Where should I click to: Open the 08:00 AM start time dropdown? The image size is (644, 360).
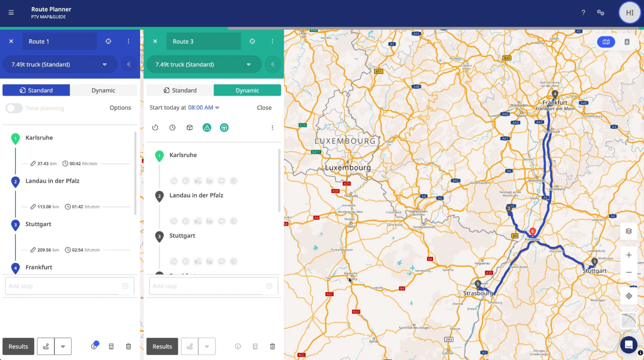coord(203,107)
